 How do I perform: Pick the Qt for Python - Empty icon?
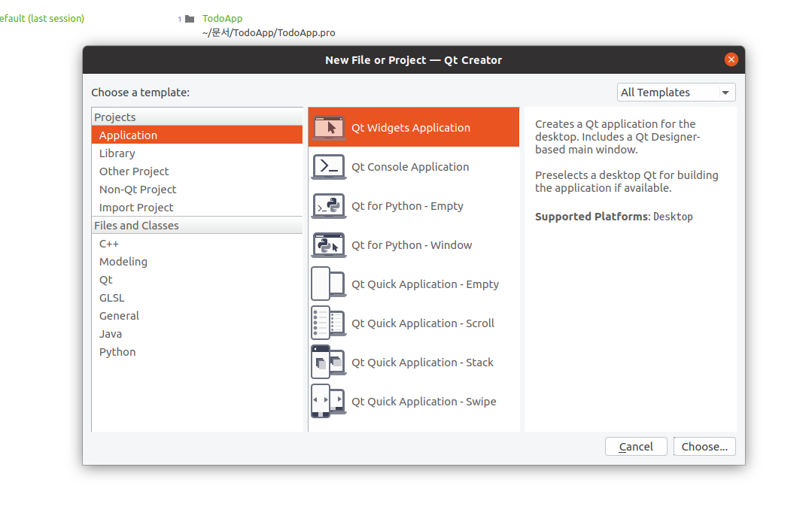[x=328, y=206]
